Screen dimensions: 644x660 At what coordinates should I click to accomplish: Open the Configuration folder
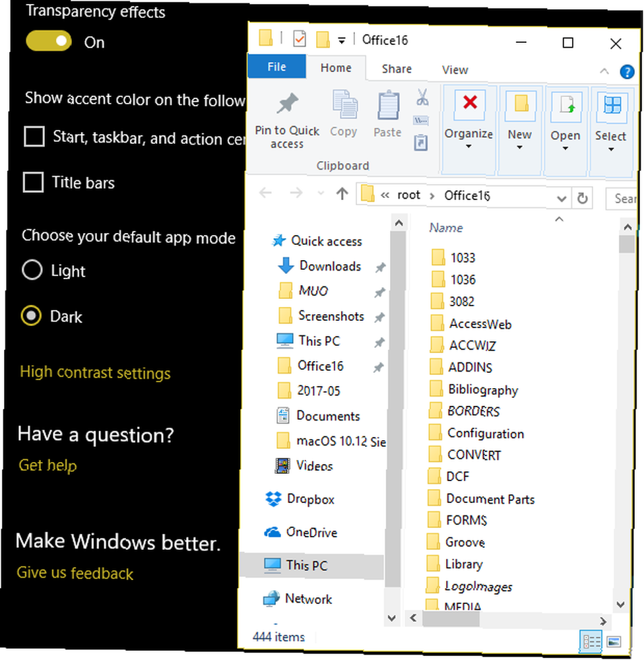click(476, 433)
